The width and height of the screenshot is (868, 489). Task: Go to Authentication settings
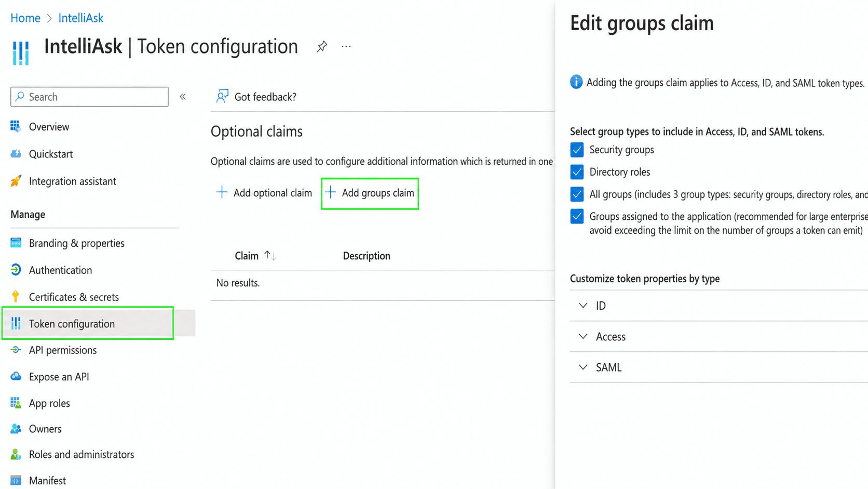60,270
